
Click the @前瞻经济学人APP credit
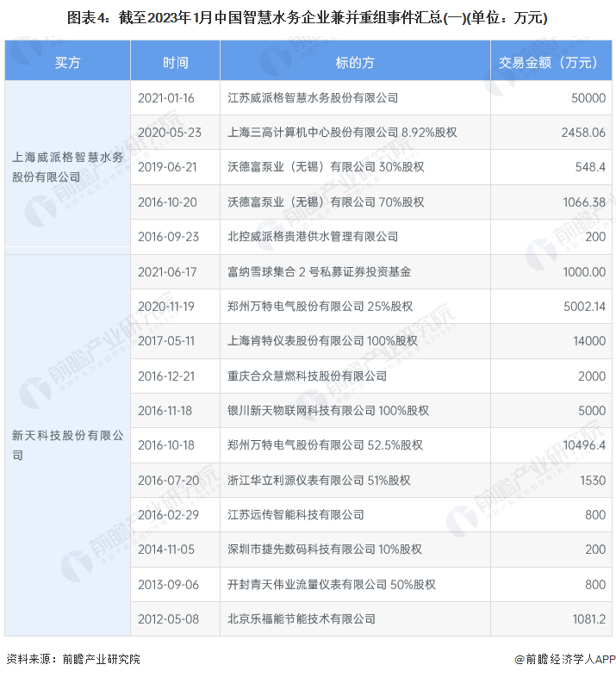pyautogui.click(x=564, y=659)
